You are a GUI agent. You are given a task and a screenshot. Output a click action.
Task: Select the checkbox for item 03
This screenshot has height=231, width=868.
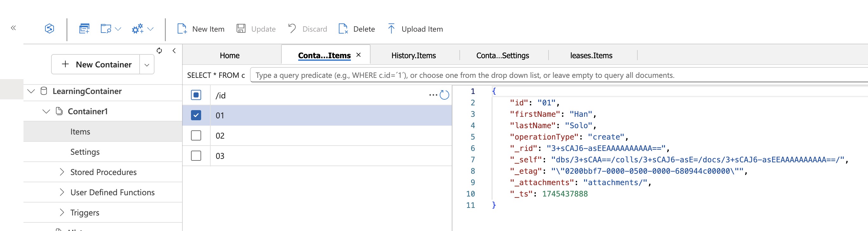[x=196, y=156]
